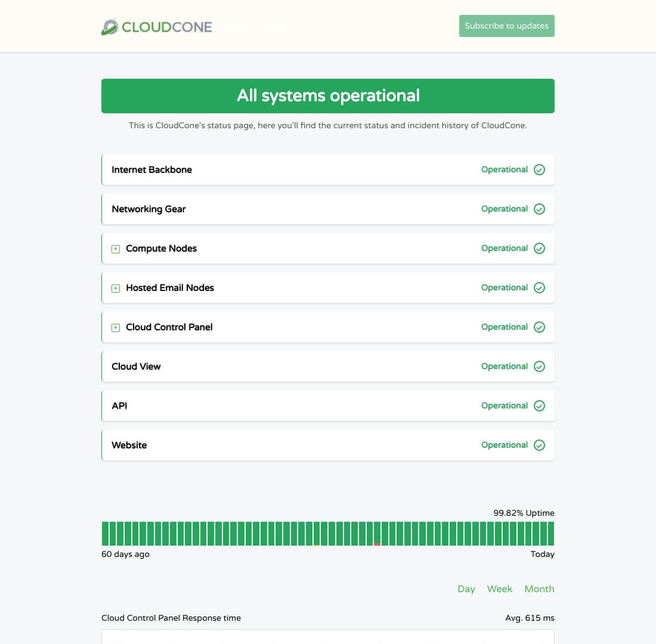Click Cloud Control Panel Response time heading
656x644 pixels.
point(171,618)
